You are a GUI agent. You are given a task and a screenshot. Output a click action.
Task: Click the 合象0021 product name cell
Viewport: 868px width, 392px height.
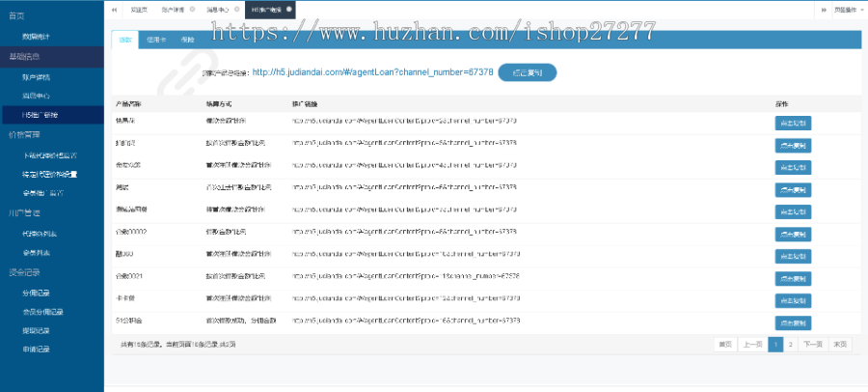128,276
